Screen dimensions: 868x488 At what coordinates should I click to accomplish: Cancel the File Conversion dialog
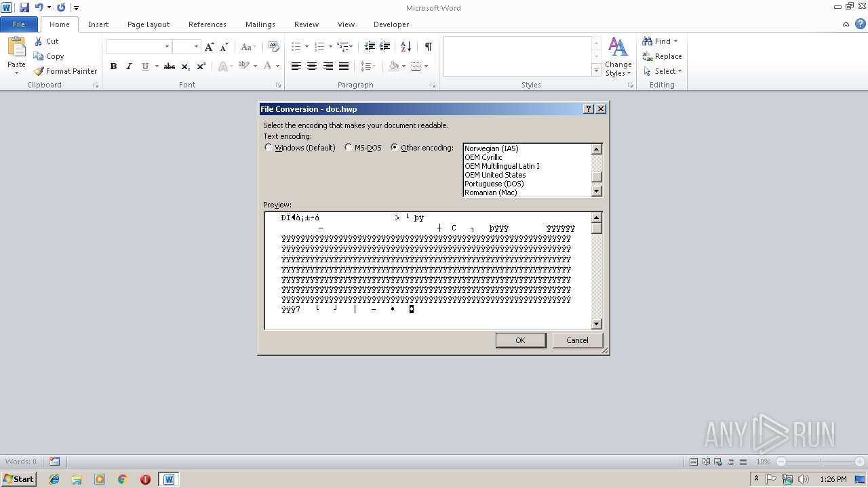pos(577,340)
